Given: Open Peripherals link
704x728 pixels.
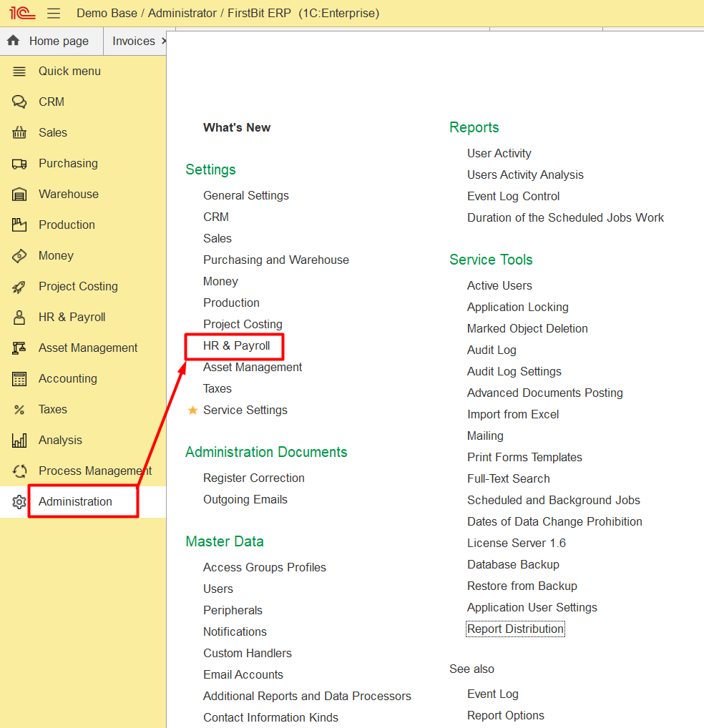Looking at the screenshot, I should [x=233, y=610].
